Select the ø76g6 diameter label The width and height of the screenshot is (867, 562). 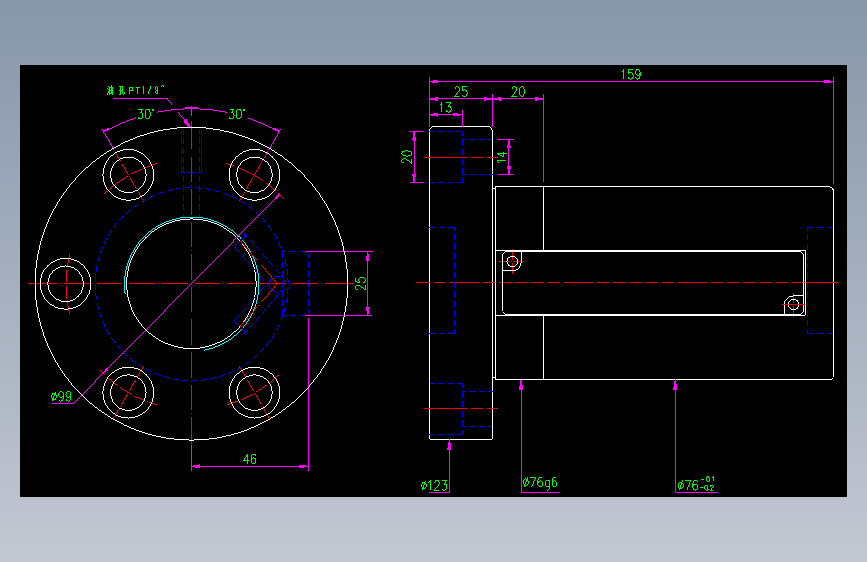pos(540,482)
